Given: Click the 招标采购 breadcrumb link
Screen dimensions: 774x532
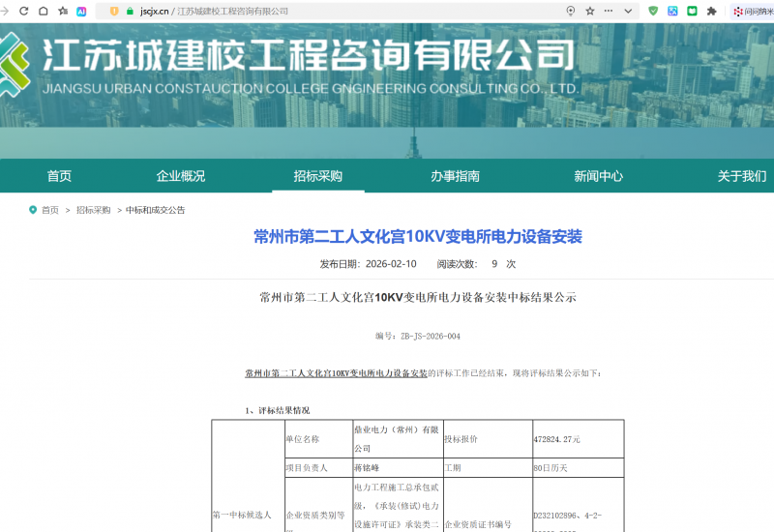Looking at the screenshot, I should (x=94, y=210).
